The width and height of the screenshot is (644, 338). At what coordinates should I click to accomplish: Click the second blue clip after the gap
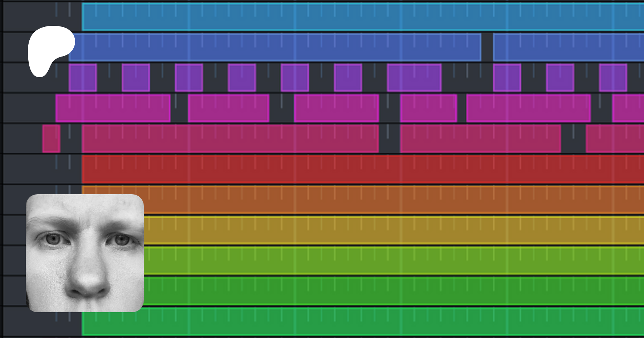pos(568,47)
